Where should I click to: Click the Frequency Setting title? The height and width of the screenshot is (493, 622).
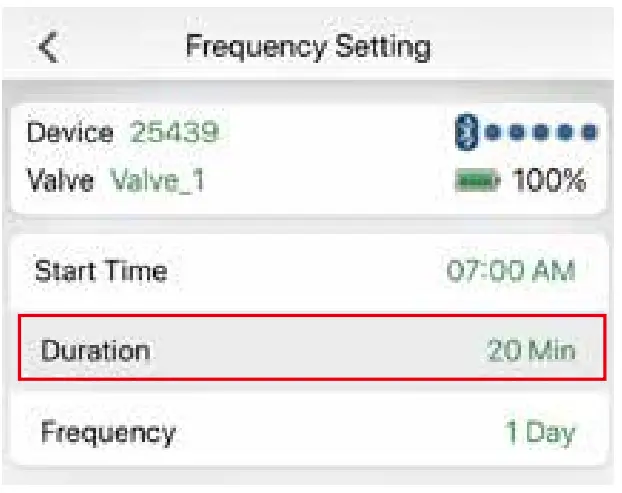pos(308,47)
